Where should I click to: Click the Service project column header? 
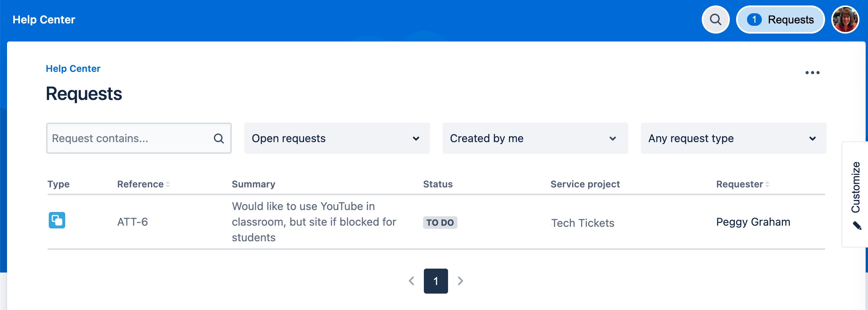coord(585,184)
